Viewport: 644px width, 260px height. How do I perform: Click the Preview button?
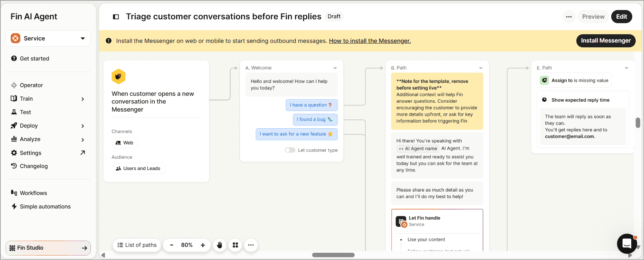(x=593, y=17)
